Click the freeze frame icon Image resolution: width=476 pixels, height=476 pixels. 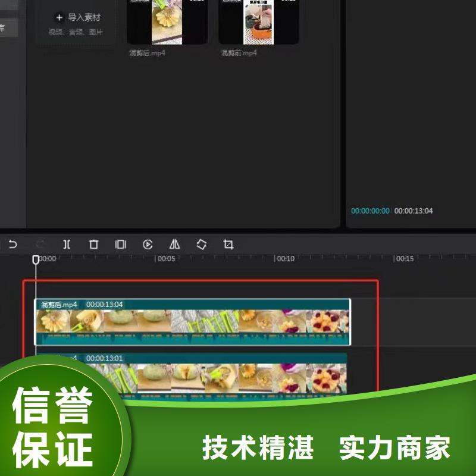121,245
